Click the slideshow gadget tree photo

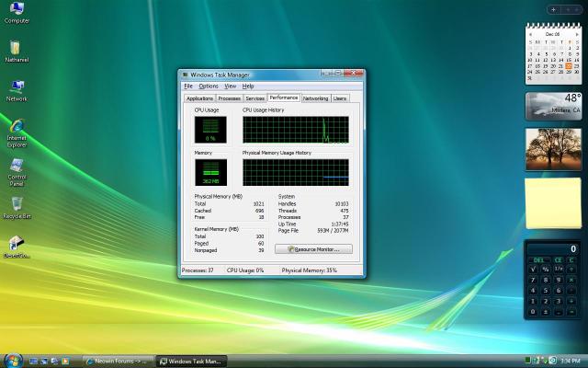553,149
